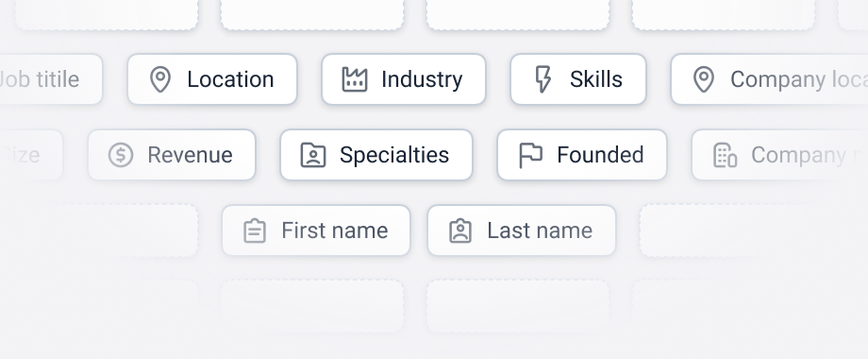This screenshot has width=868, height=359.
Task: Click the map pin icon on Company location chip
Action: click(x=704, y=79)
